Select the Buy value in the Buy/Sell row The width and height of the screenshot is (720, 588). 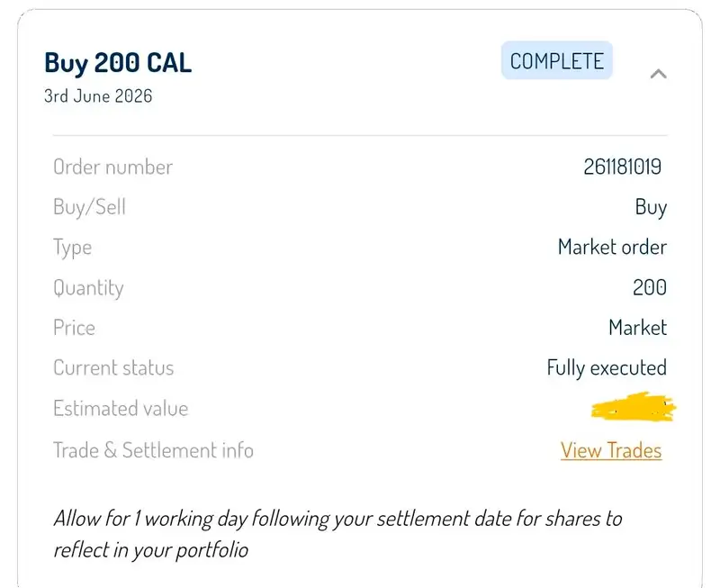click(x=651, y=207)
